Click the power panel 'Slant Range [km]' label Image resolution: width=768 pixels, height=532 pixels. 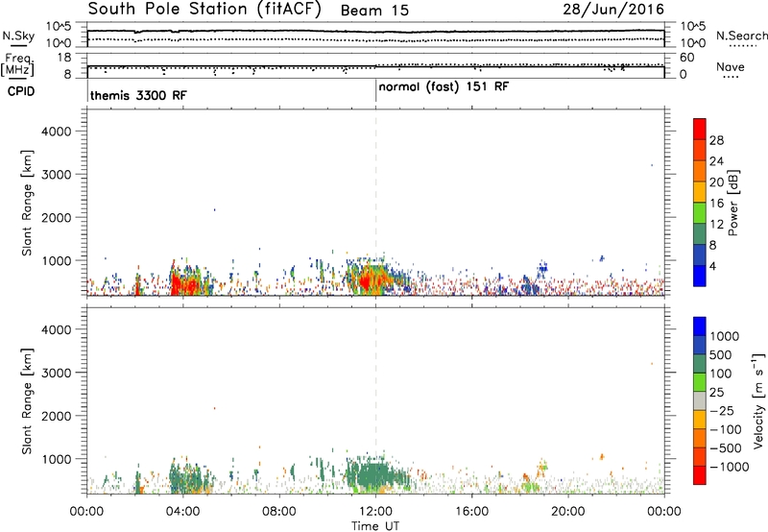click(x=27, y=203)
